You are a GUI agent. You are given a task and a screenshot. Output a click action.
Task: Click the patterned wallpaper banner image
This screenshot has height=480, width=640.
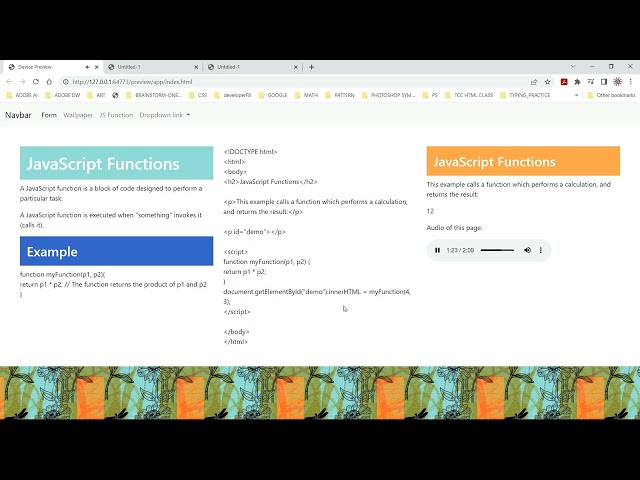point(320,393)
